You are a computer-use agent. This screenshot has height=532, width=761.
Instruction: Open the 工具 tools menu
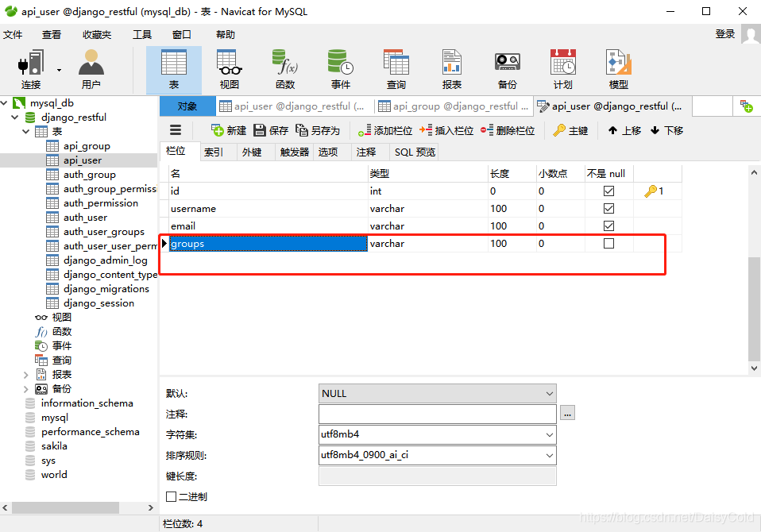142,34
